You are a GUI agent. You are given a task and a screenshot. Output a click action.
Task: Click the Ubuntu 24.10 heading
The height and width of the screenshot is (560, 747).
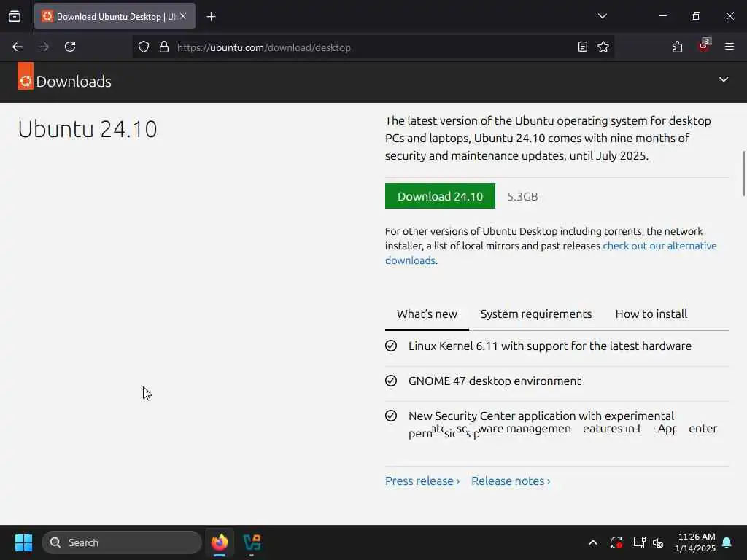click(88, 129)
